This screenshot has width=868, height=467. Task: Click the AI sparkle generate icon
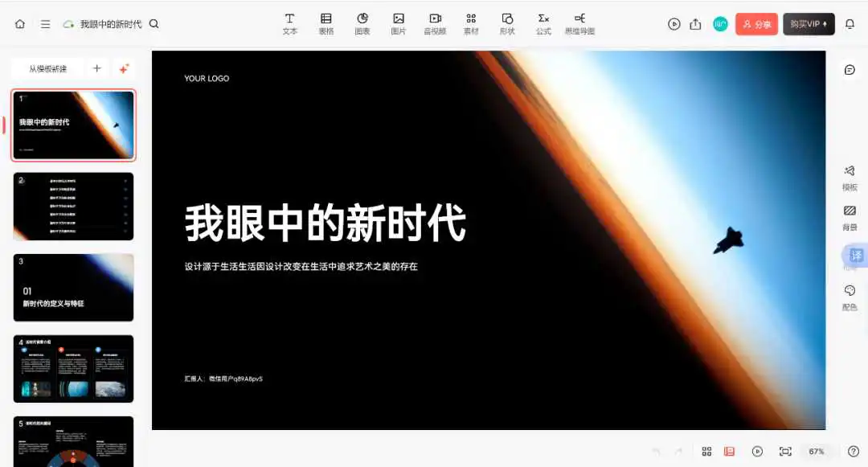[x=124, y=68]
